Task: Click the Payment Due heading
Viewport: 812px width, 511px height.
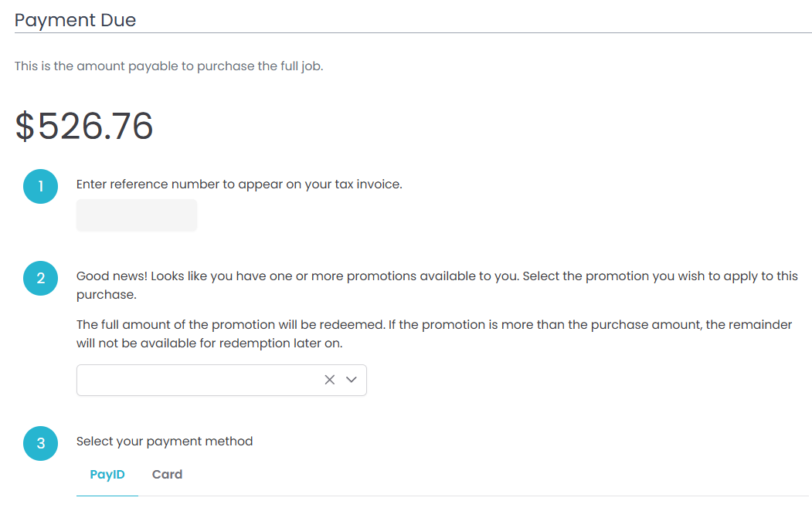Action: pos(75,20)
